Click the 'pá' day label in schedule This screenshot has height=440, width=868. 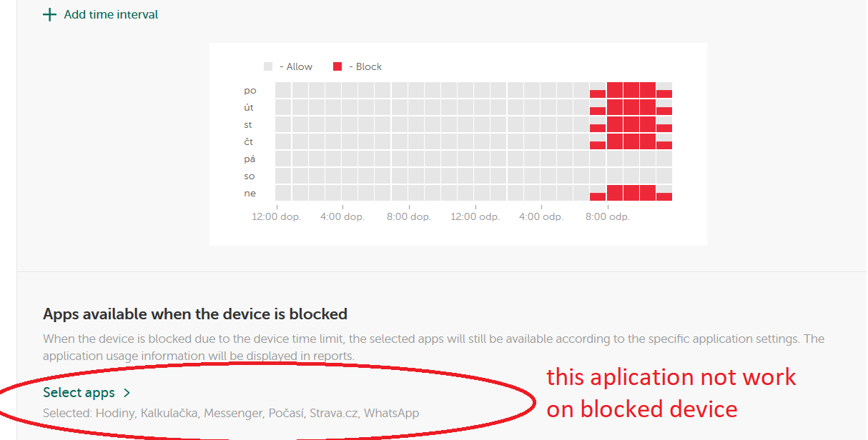[x=250, y=159]
